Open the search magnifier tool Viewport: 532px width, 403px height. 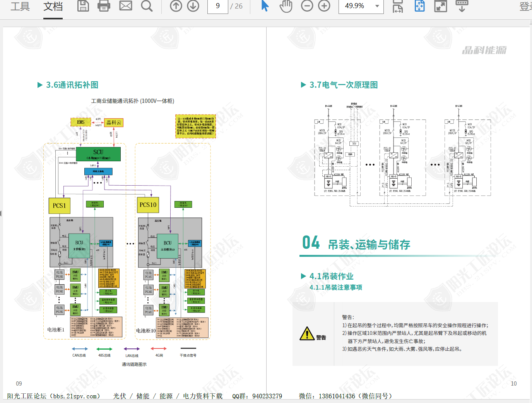(x=147, y=6)
